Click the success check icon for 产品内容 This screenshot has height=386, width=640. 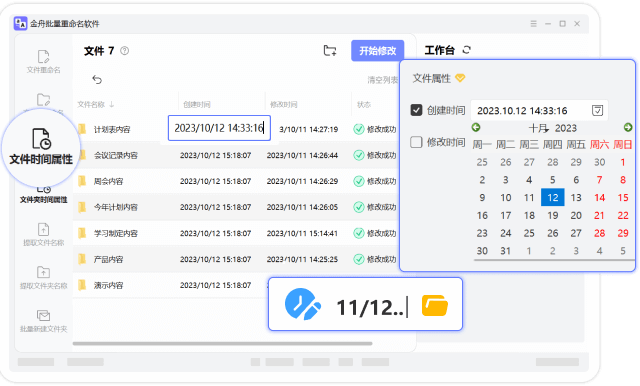coord(359,259)
